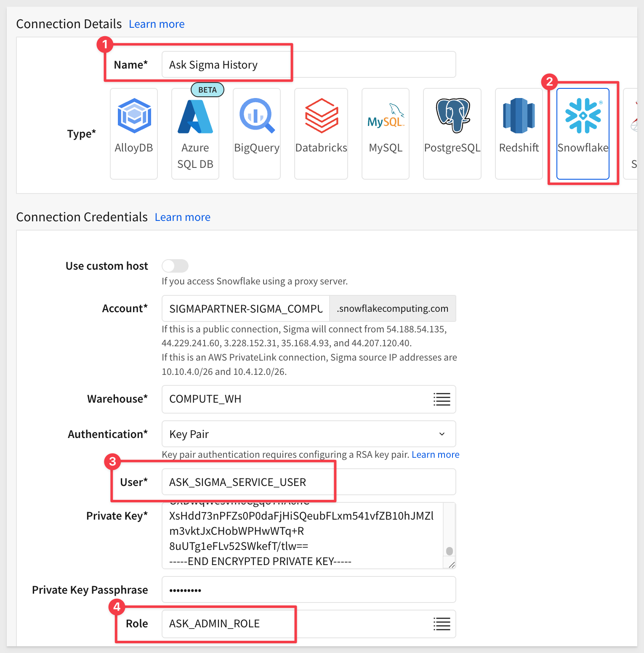Click the .snowflakecomputing.com suffix text
The height and width of the screenshot is (653, 644).
[x=392, y=308]
